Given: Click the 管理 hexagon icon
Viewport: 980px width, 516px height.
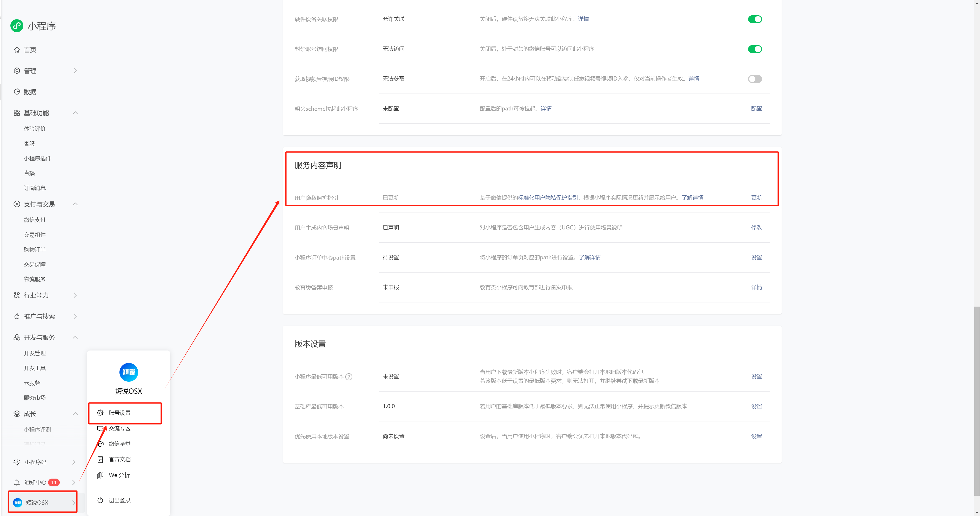Looking at the screenshot, I should 17,71.
